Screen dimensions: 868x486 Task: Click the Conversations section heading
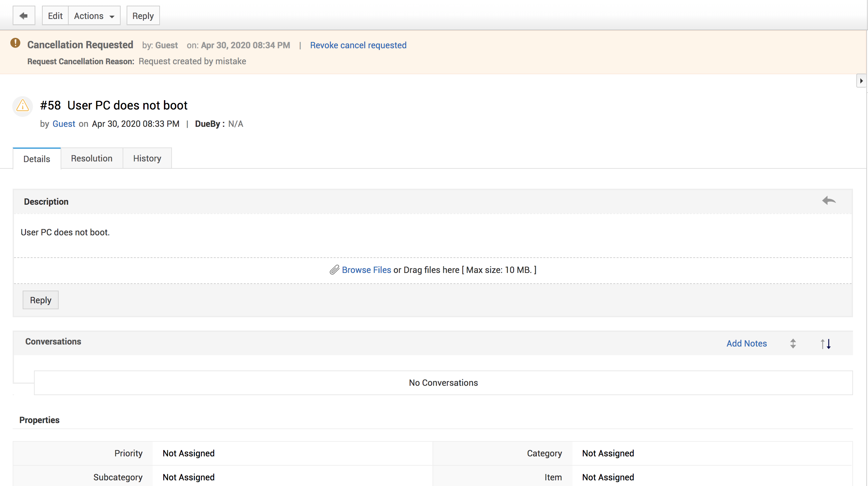click(53, 341)
